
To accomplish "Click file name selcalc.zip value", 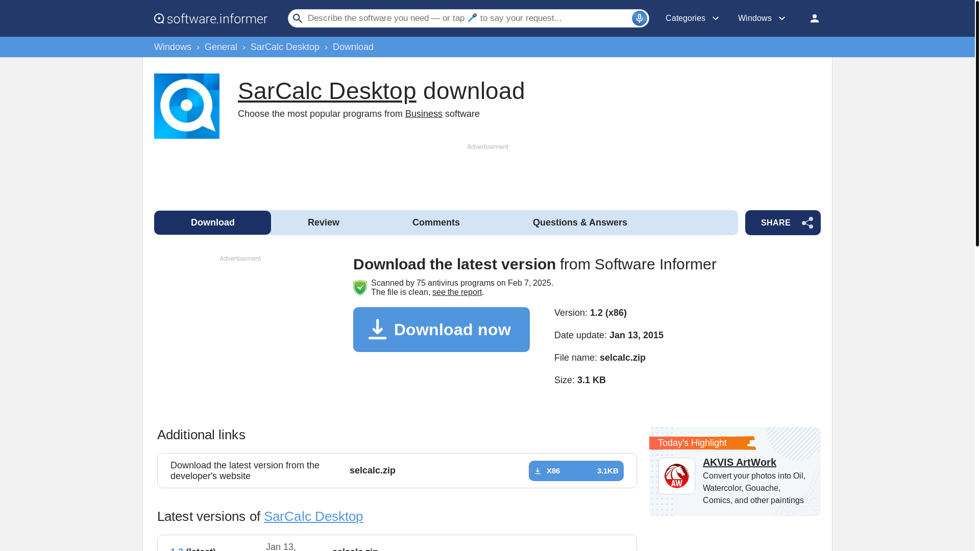I will click(x=622, y=358).
